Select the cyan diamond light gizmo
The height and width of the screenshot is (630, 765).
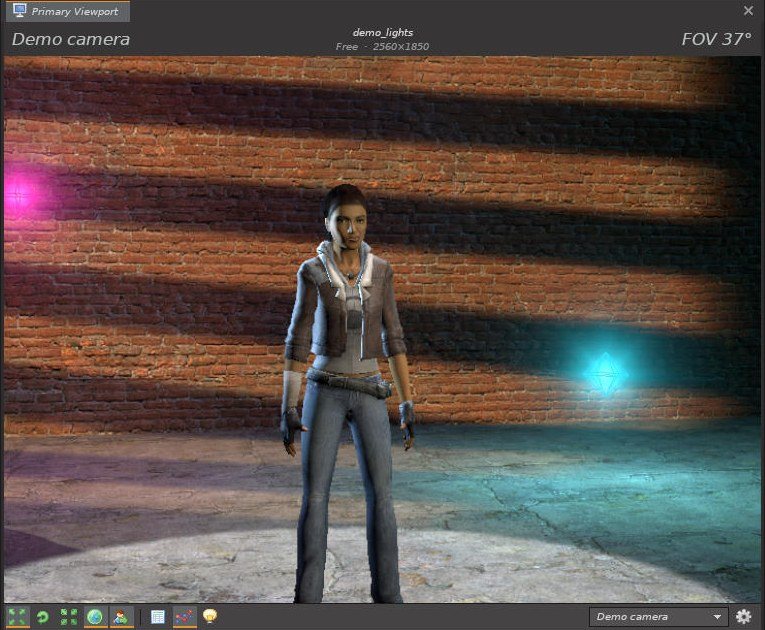(x=605, y=373)
